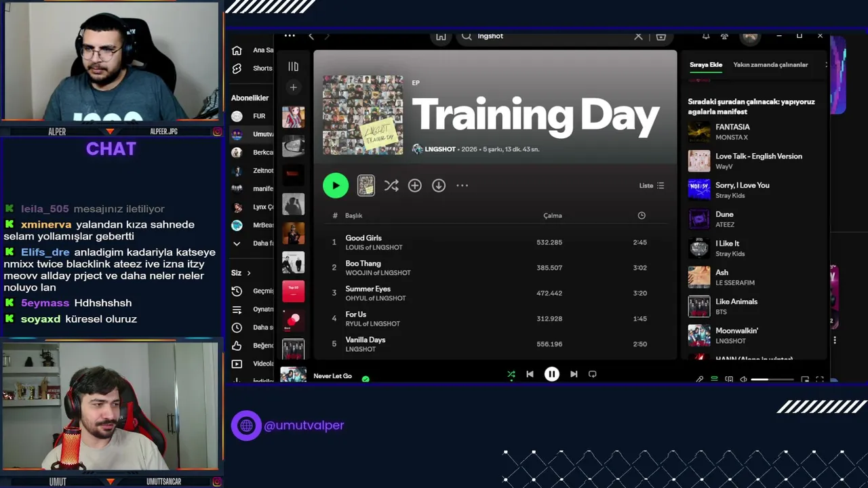Image resolution: width=868 pixels, height=488 pixels.
Task: Skip to previous track in player bar
Action: [530, 374]
